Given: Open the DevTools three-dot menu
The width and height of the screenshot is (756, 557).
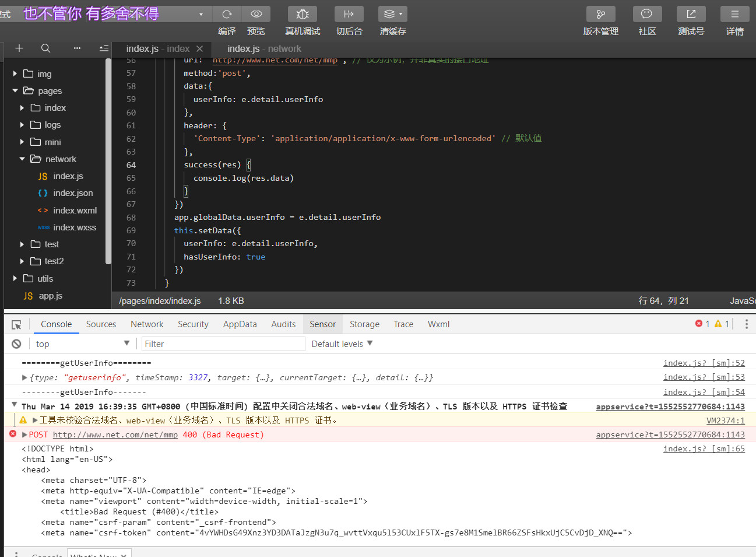Looking at the screenshot, I should pyautogui.click(x=746, y=324).
